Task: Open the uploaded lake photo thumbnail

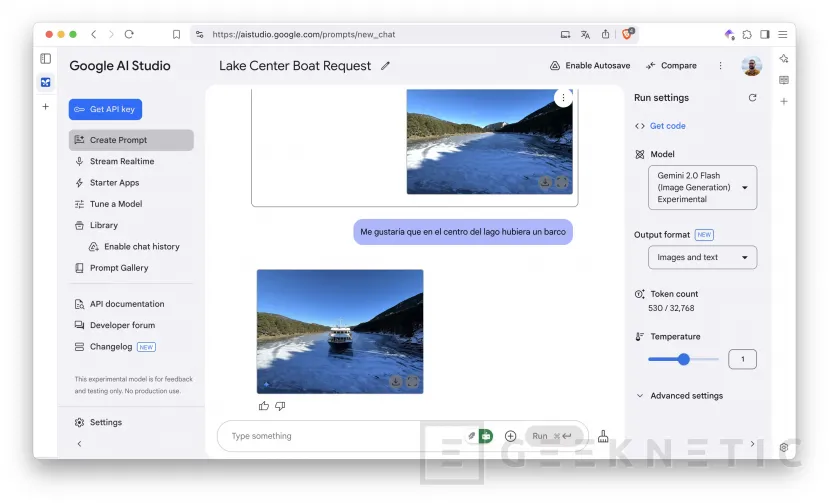Action: [x=489, y=141]
